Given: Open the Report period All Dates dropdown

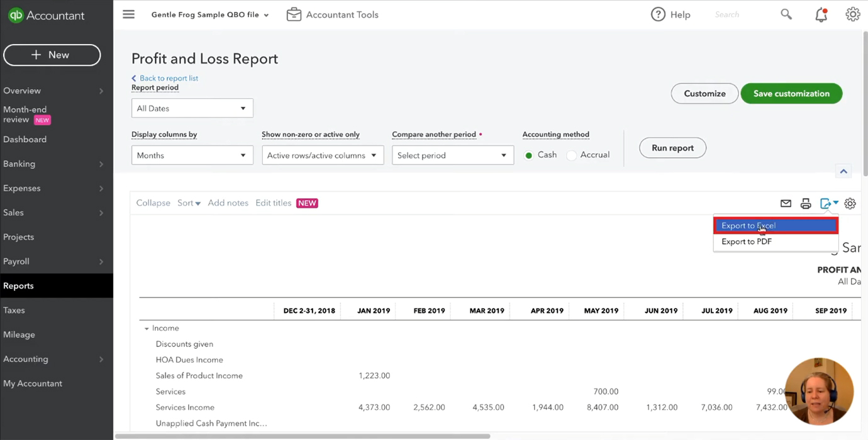Looking at the screenshot, I should (192, 108).
